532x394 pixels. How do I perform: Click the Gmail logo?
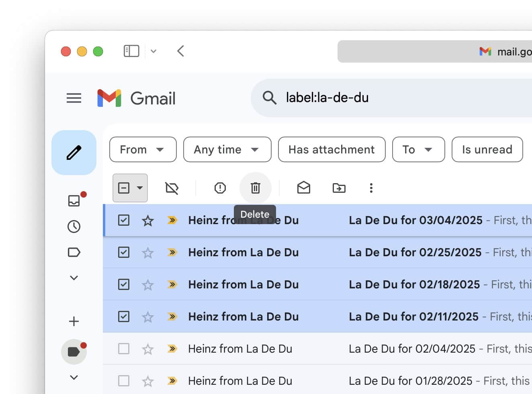(x=137, y=98)
